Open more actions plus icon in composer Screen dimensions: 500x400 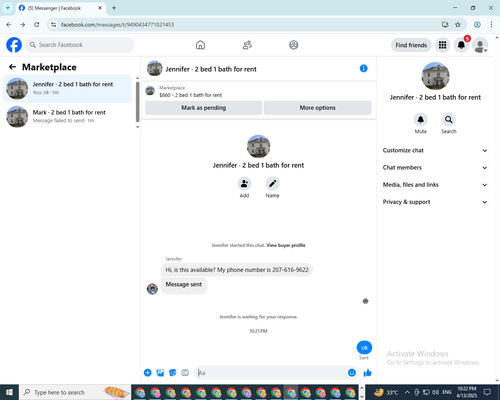pyautogui.click(x=148, y=373)
